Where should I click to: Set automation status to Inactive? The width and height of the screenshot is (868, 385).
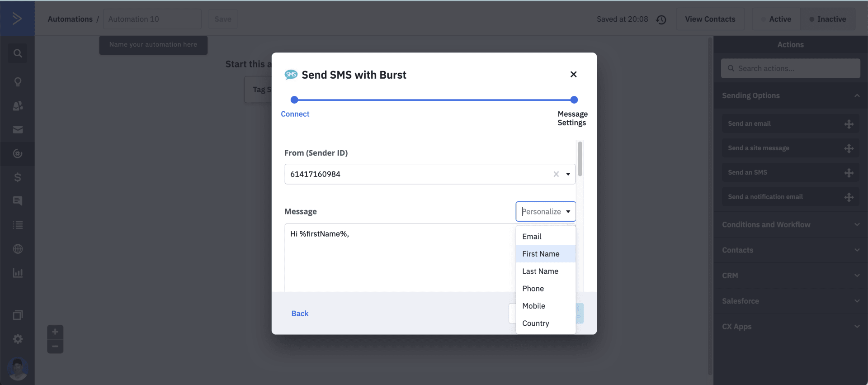(828, 19)
